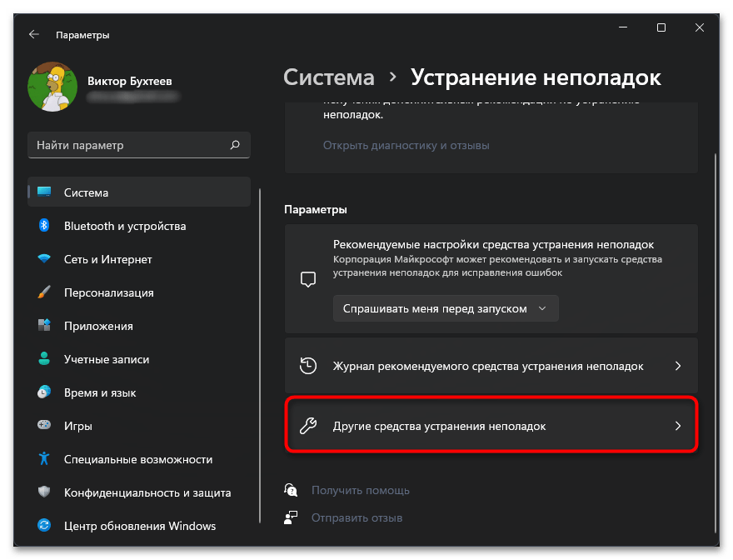Click the Получить помощь link
The height and width of the screenshot is (560, 733).
[360, 491]
